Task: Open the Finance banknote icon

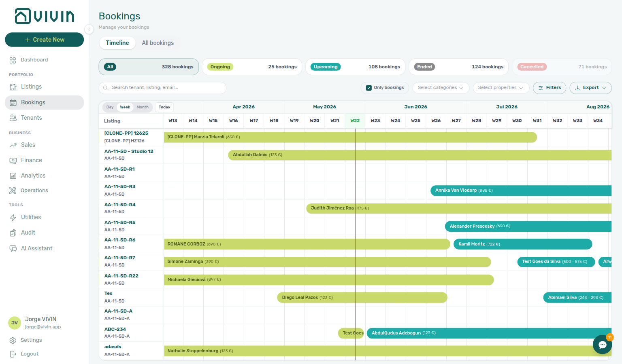Action: pyautogui.click(x=13, y=160)
